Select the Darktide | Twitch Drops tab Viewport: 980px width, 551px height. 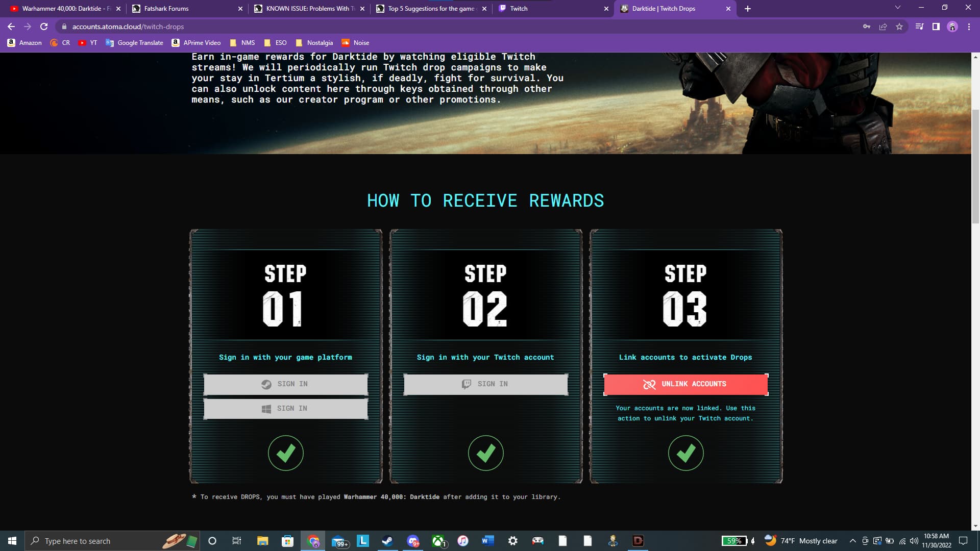click(x=674, y=9)
